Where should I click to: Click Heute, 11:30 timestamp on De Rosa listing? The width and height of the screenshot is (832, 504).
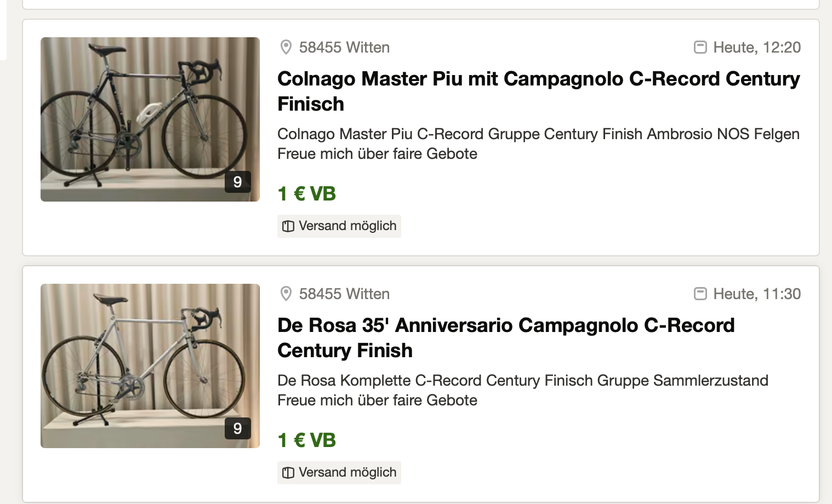[x=756, y=294]
